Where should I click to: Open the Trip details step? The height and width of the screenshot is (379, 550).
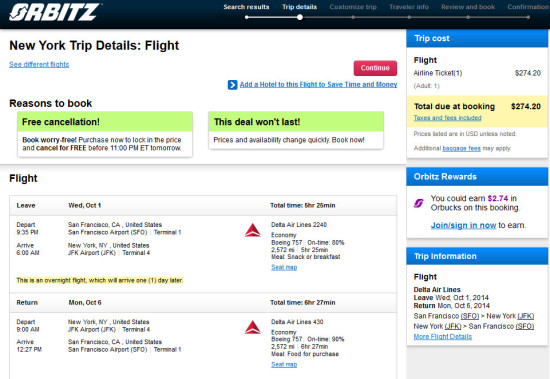[x=299, y=7]
